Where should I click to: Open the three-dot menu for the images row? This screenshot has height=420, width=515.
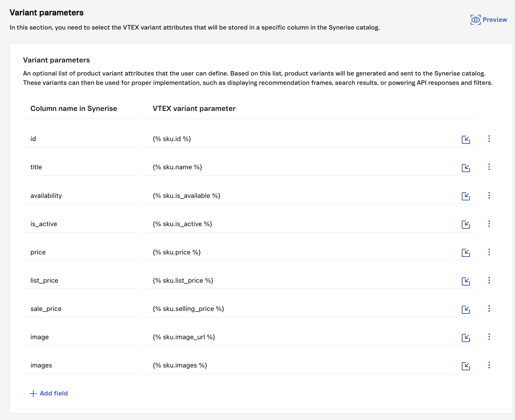489,365
